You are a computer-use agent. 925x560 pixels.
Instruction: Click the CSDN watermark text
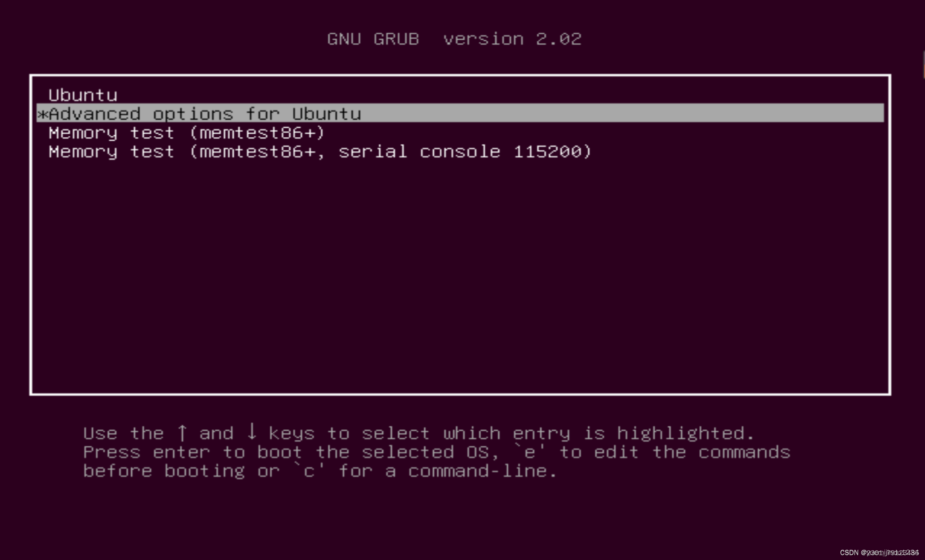tap(879, 553)
